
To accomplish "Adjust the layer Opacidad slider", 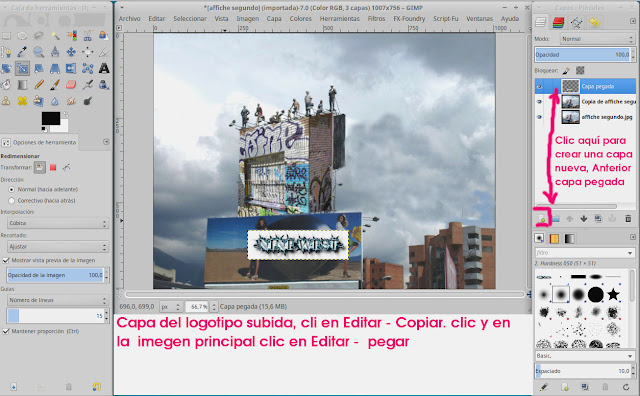I will click(583, 55).
